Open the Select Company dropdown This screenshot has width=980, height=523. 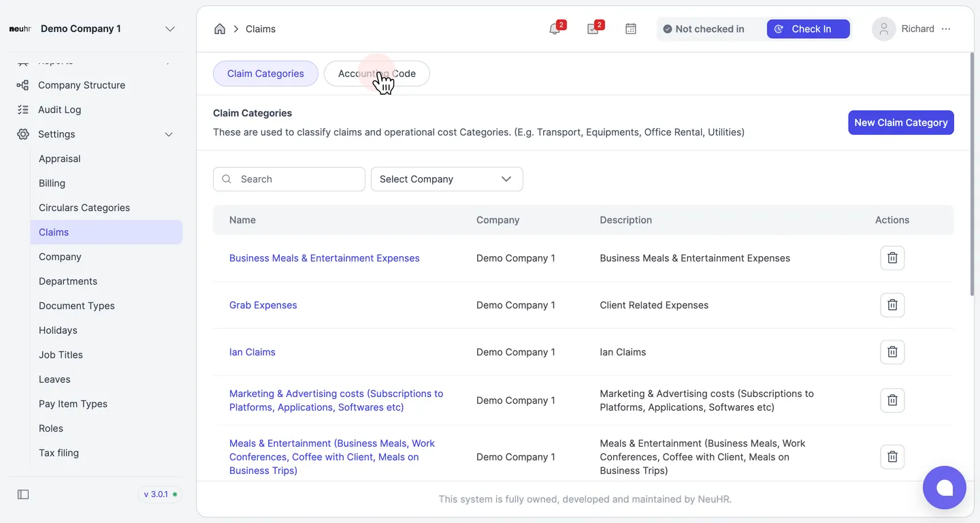447,179
